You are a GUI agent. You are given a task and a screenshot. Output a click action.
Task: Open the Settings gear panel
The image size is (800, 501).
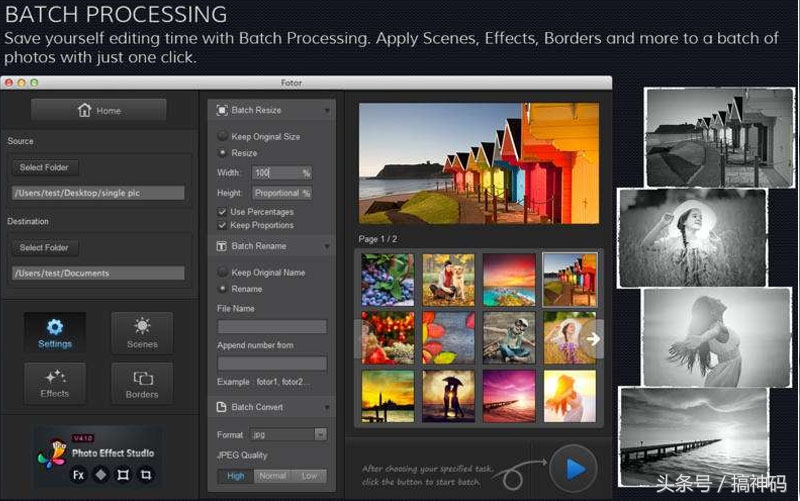pyautogui.click(x=55, y=333)
